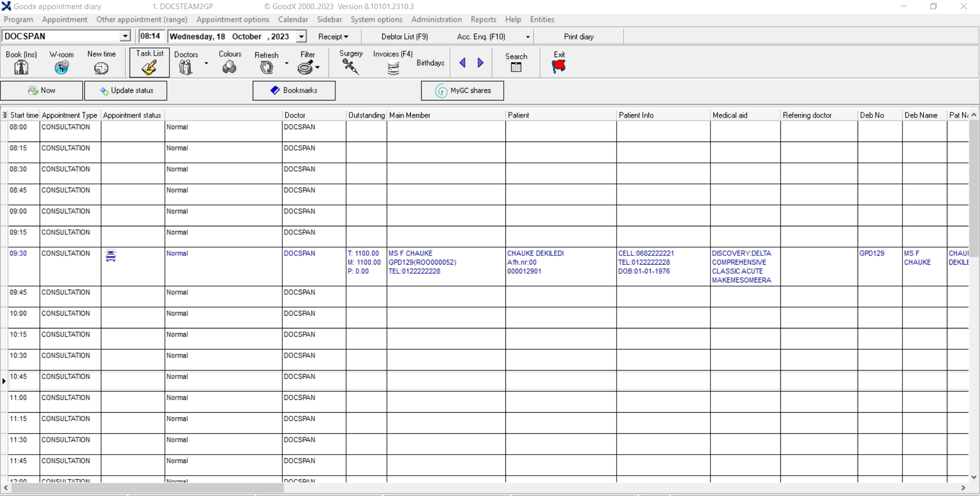Click the Book (Ins) appointment icon
The height and width of the screenshot is (496, 980).
pyautogui.click(x=21, y=67)
